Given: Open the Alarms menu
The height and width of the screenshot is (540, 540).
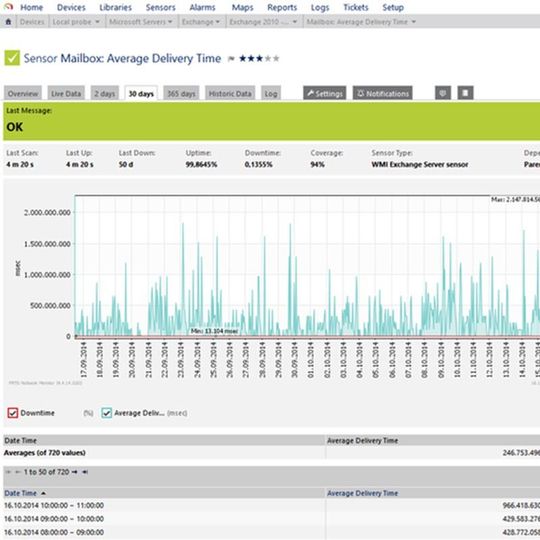Looking at the screenshot, I should pyautogui.click(x=202, y=7).
